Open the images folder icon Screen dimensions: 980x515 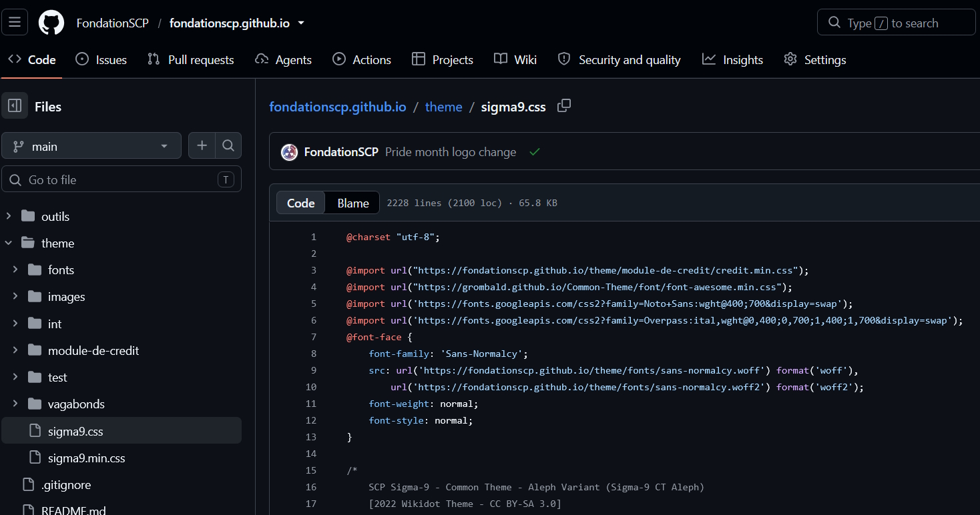point(35,296)
